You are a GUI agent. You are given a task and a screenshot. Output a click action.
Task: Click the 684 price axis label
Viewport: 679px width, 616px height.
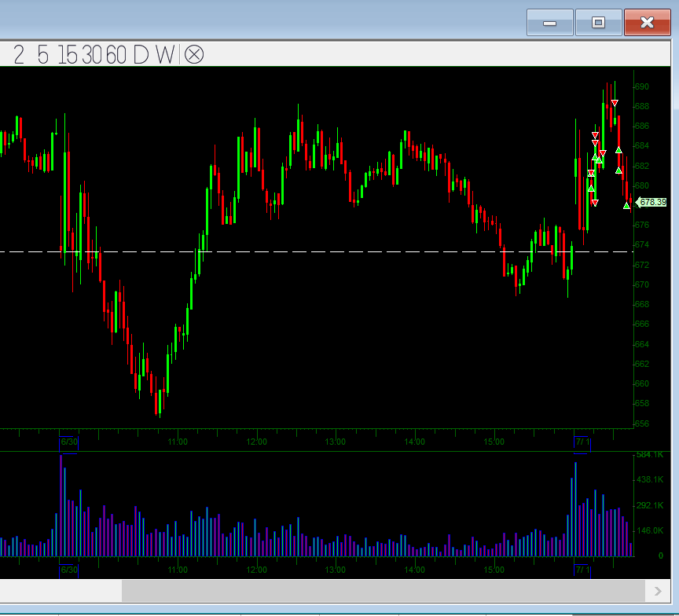pos(642,146)
